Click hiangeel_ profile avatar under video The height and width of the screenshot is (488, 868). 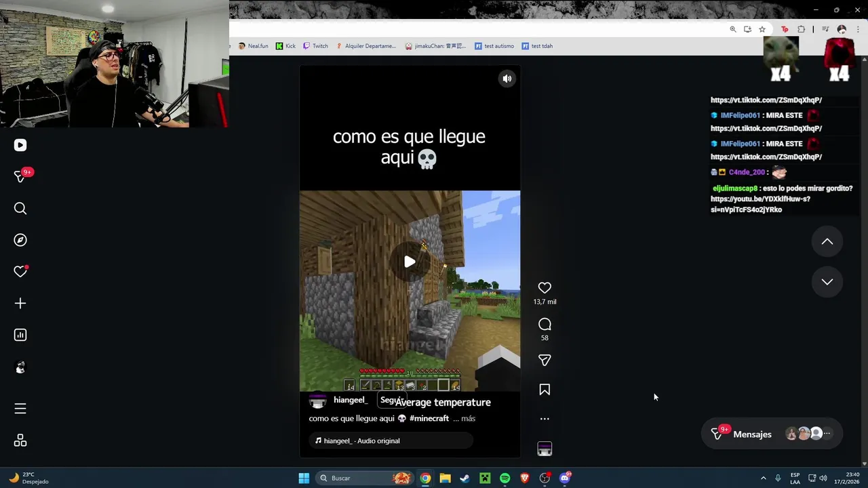[x=317, y=401]
